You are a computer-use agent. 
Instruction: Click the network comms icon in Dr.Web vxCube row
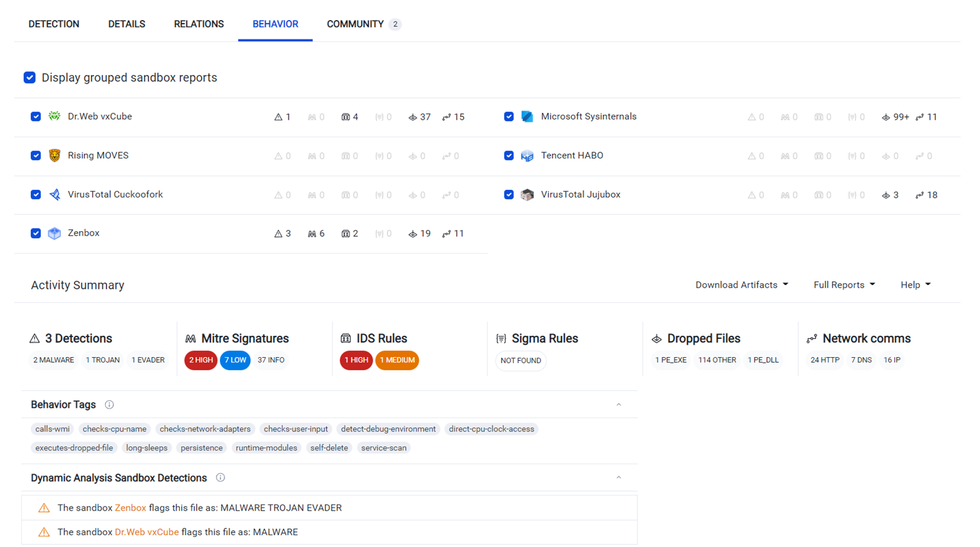point(446,117)
